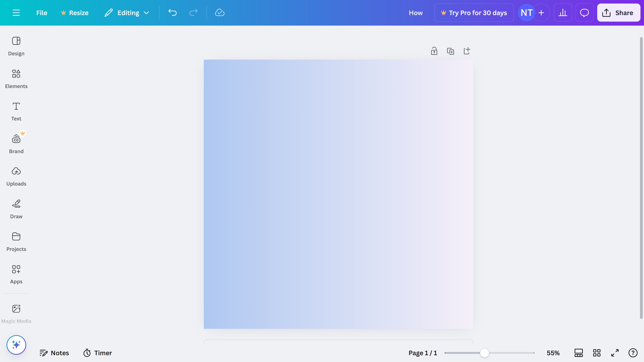Expand the Resize options
644x362 pixels.
(74, 13)
